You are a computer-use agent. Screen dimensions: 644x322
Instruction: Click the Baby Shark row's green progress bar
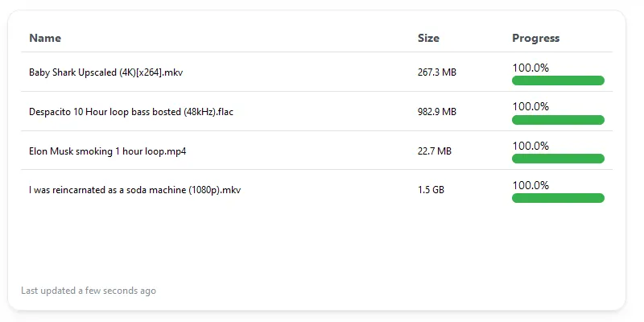coord(558,80)
